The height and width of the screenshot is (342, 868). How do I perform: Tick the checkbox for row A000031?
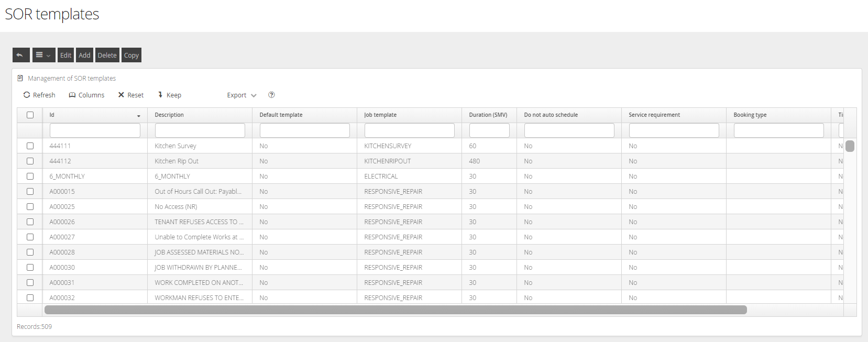pos(30,282)
